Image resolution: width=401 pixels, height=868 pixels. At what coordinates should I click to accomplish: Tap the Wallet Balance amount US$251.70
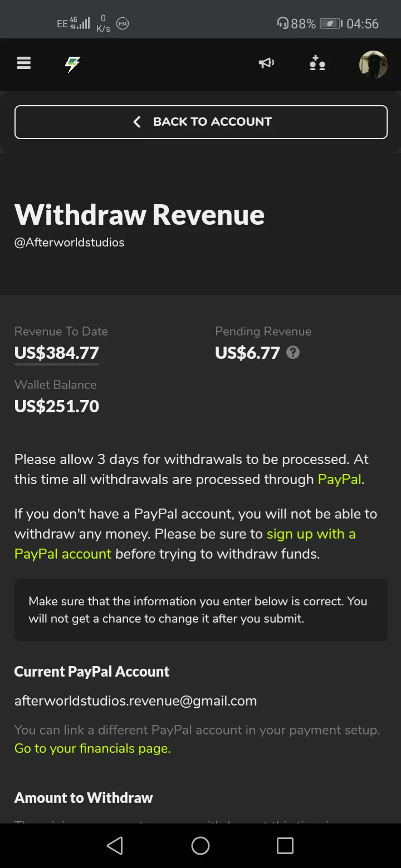pyautogui.click(x=57, y=406)
